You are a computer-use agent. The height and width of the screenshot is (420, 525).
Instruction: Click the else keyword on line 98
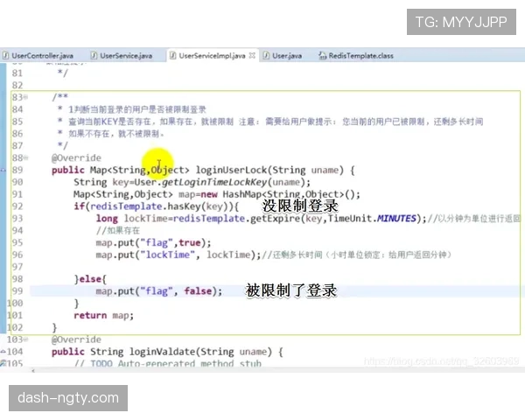pos(90,279)
